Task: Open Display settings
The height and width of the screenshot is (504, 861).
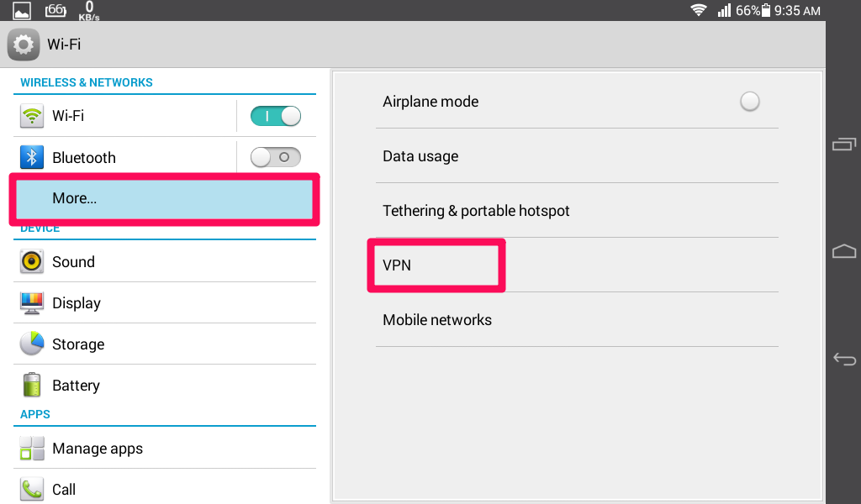Action: pos(165,302)
